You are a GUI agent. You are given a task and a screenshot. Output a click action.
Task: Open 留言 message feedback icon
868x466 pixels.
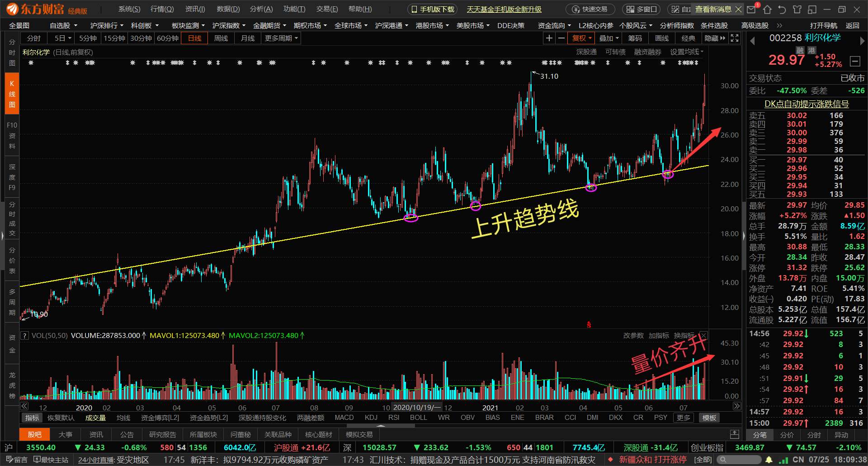[x=17, y=460]
